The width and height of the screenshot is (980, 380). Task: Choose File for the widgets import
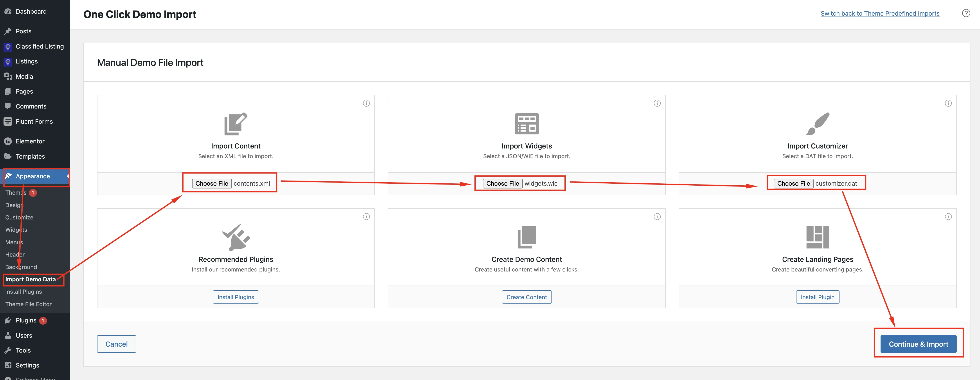pyautogui.click(x=503, y=184)
